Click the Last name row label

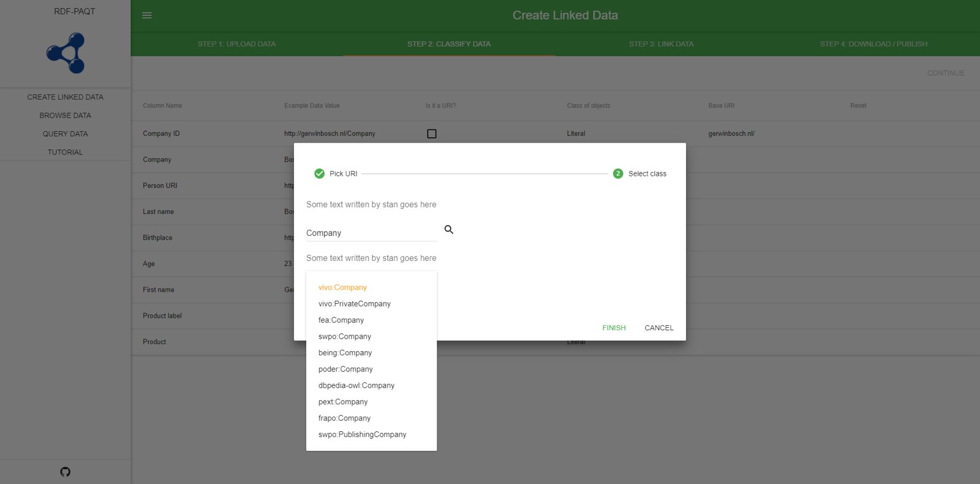point(158,211)
